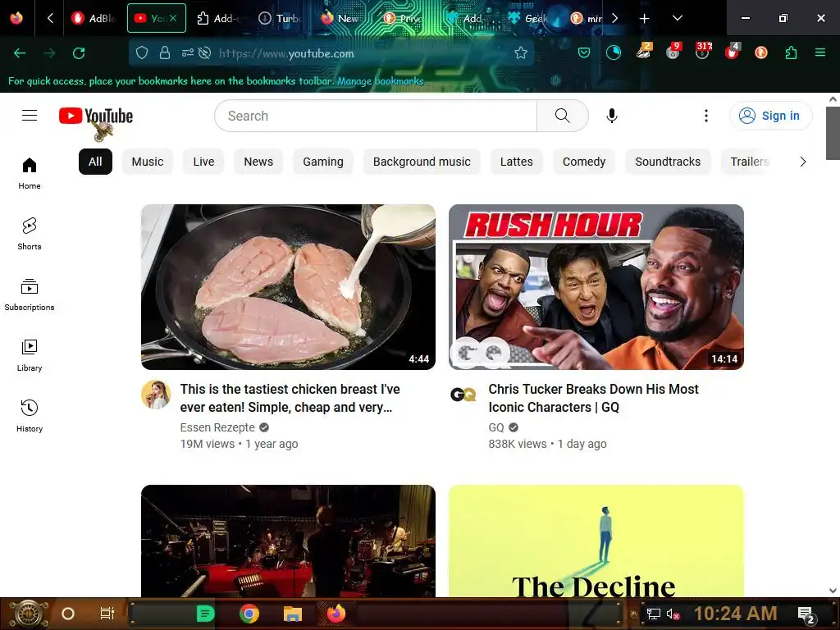Viewport: 840px width, 630px height.
Task: Select the Lattes filter chip
Action: (517, 162)
